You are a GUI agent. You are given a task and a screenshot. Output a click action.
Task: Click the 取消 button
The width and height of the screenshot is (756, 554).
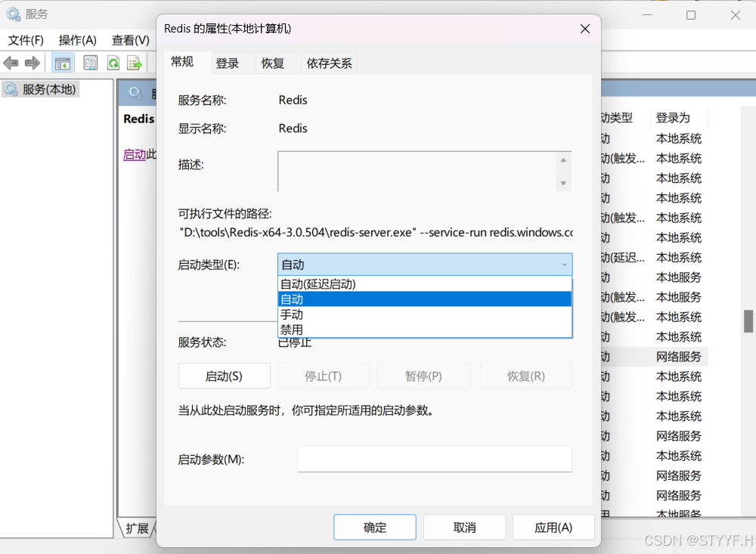(x=465, y=527)
